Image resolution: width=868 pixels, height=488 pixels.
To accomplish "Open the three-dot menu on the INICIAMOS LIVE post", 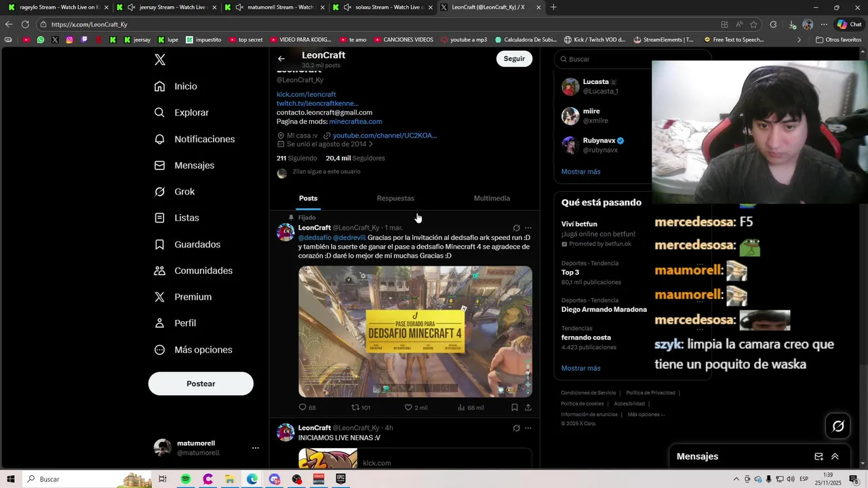I will (528, 428).
